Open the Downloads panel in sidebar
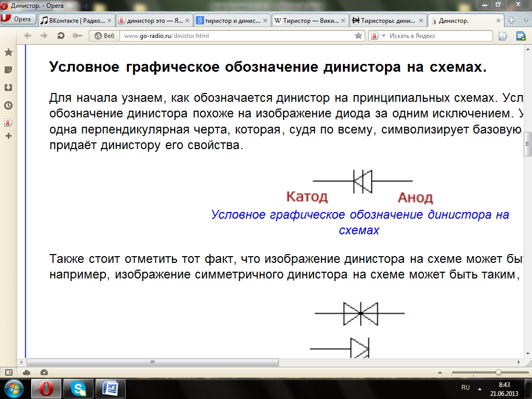Screen dimensions: 532x399 pyautogui.click(x=8, y=87)
